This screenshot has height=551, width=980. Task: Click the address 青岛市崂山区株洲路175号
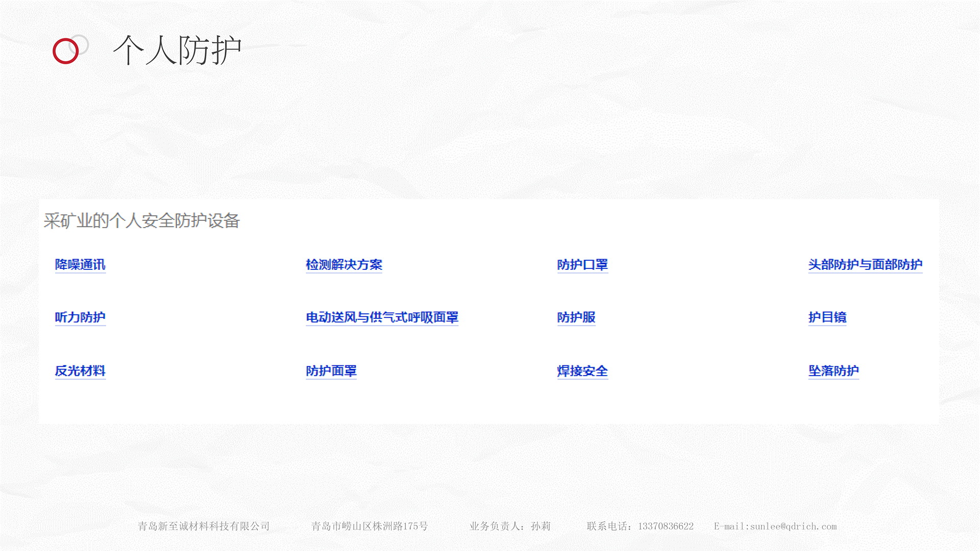370,526
